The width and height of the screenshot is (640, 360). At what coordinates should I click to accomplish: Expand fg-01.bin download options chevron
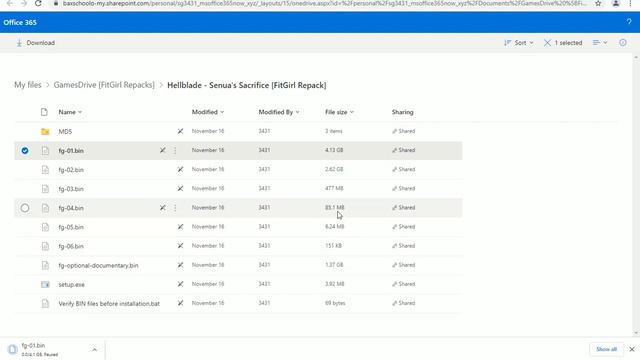click(x=94, y=350)
